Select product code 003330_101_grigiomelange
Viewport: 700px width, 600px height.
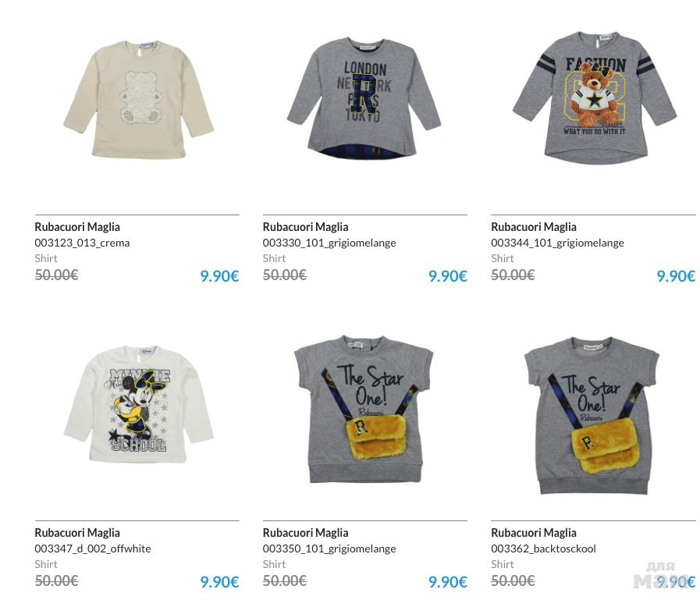[329, 243]
